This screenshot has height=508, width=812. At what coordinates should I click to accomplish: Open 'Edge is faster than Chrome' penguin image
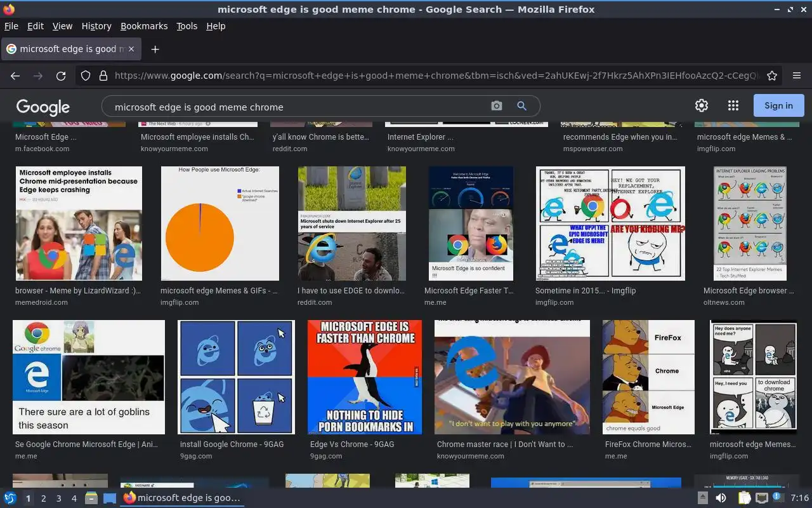(365, 377)
